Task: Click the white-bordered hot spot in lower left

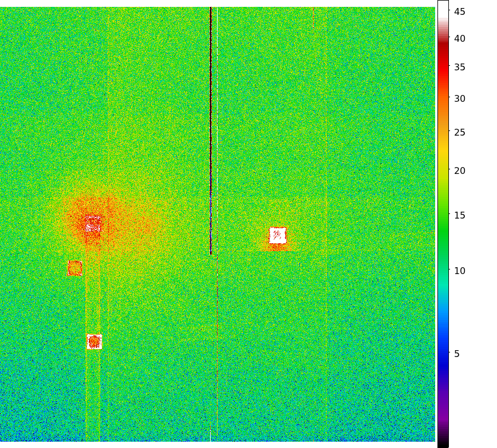Action: tap(94, 342)
